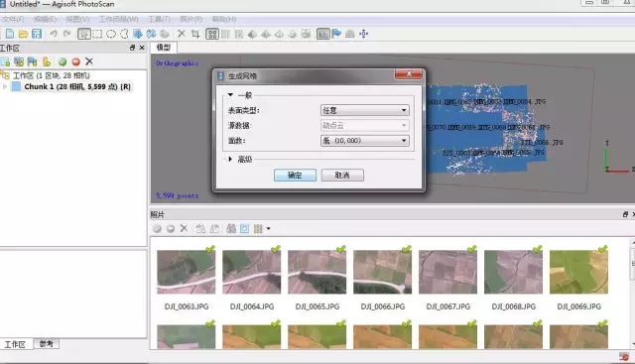Image resolution: width=635 pixels, height=364 pixels.
Task: Click the New document icon in main toolbar
Action: point(10,34)
